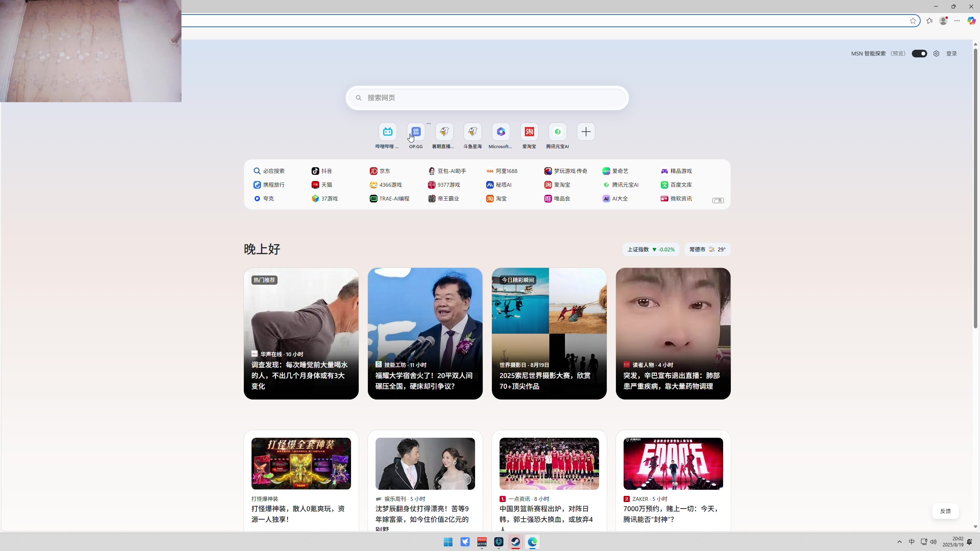Open the 辛巴宣布退出直播 news card
The image size is (980, 551).
click(673, 334)
